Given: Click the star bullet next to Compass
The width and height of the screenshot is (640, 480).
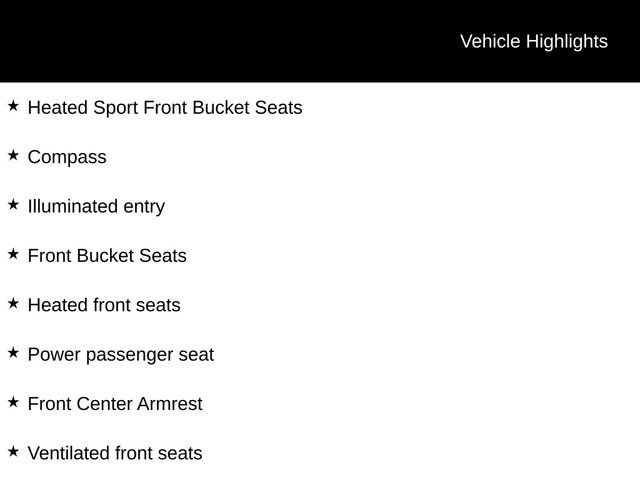Looking at the screenshot, I should [x=13, y=155].
